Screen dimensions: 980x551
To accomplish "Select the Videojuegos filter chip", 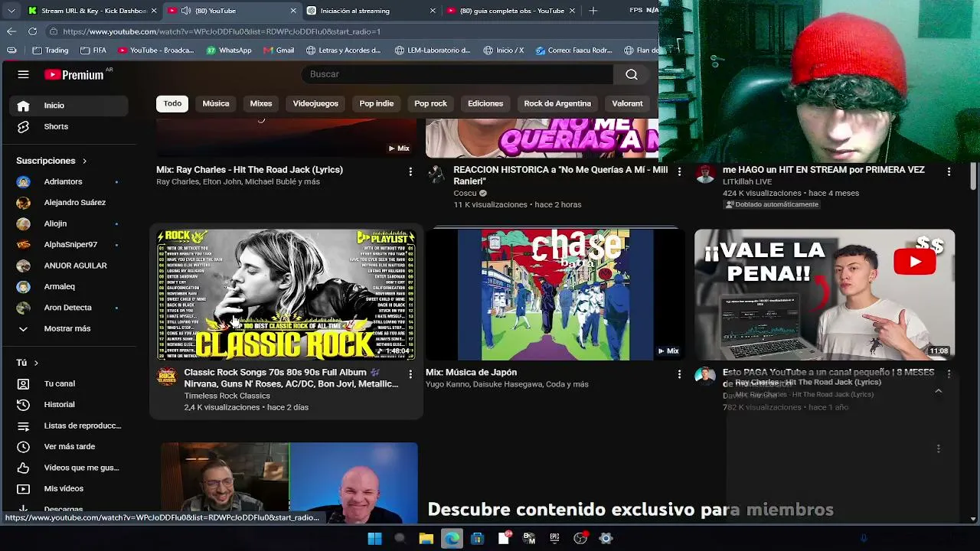I will coord(315,103).
